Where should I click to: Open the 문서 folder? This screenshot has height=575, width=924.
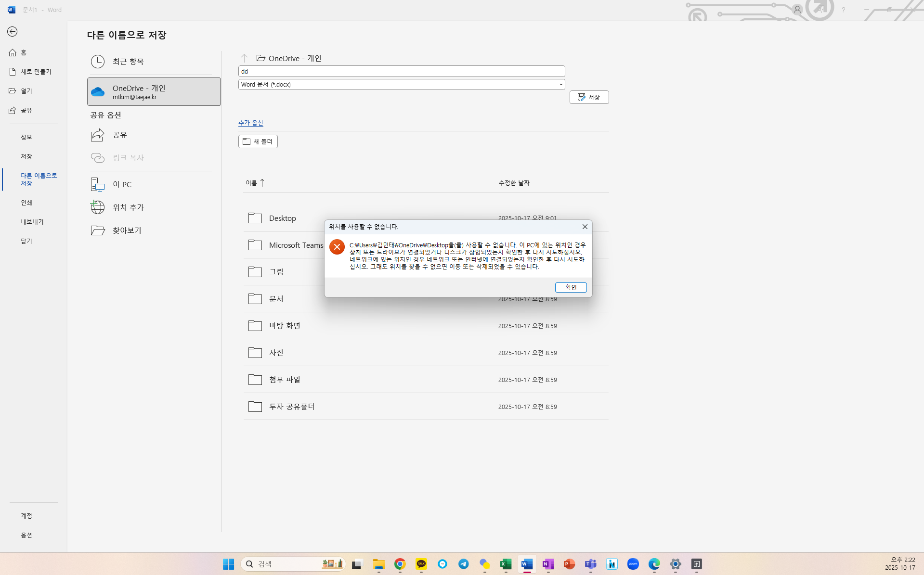click(x=276, y=299)
